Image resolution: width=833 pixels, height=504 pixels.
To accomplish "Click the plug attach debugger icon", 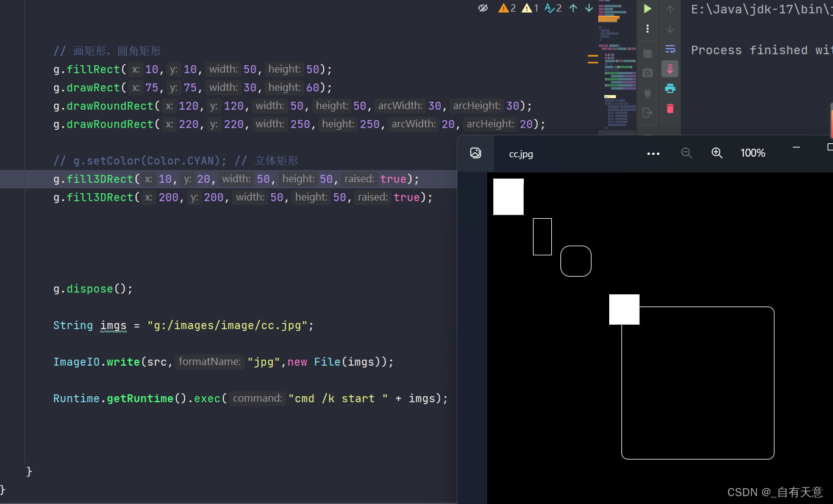I will [x=648, y=93].
